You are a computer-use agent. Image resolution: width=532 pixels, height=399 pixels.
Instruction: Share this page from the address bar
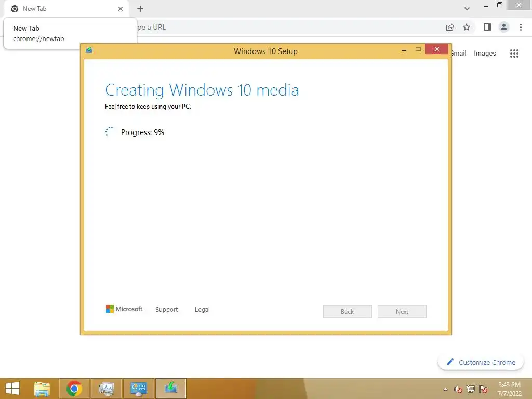[x=450, y=27]
